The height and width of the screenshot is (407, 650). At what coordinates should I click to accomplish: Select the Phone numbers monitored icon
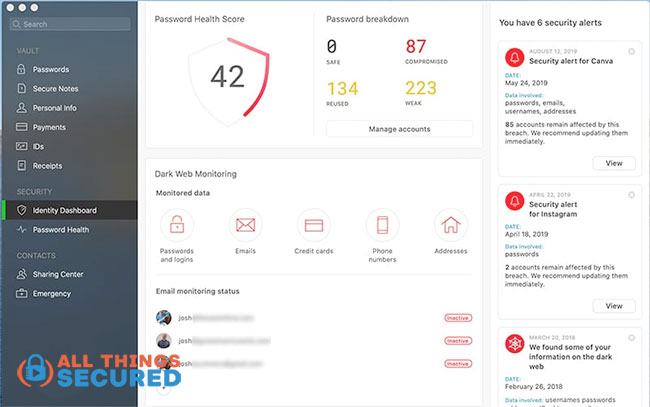382,225
